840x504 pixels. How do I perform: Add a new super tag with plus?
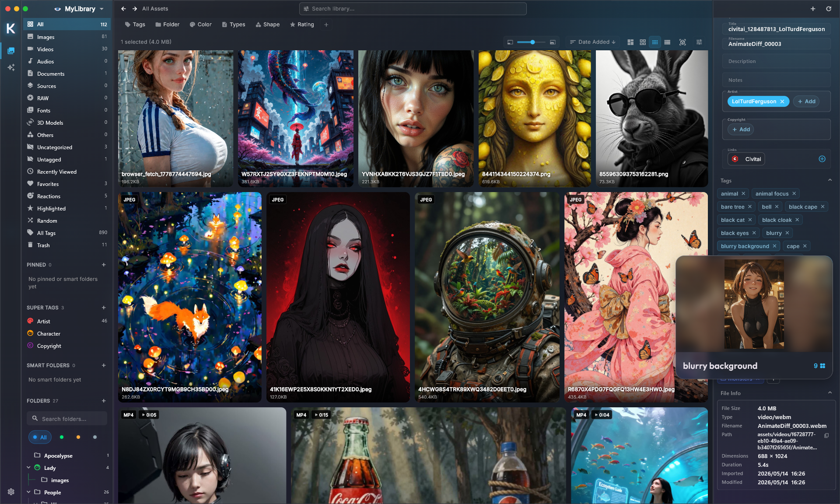[x=104, y=308]
